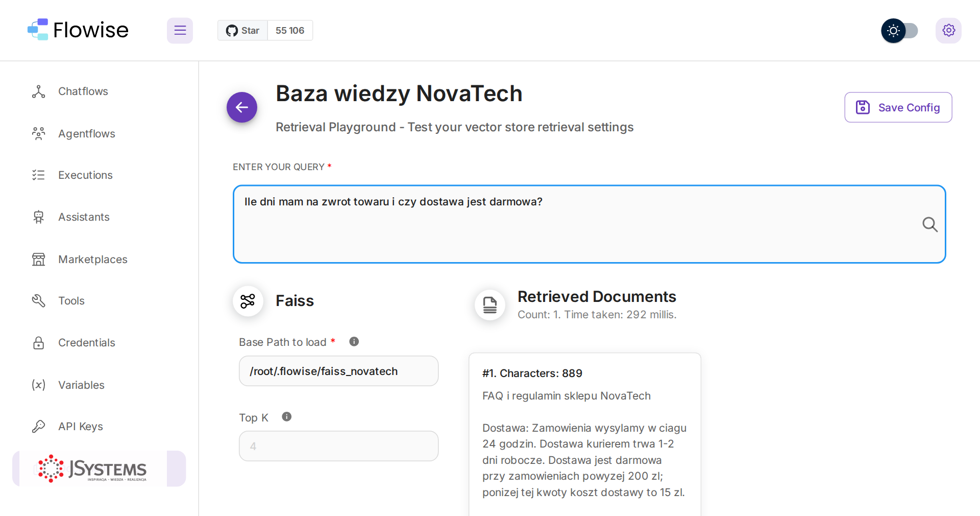Screen dimensions: 980x516
Task: Click the Marketplaces store icon
Action: [x=39, y=260]
